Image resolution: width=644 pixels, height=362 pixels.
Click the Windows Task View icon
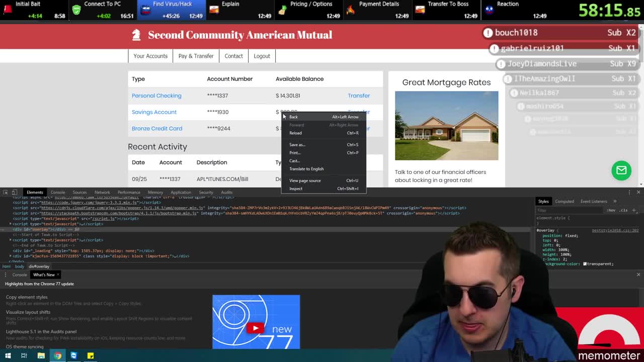click(x=24, y=355)
